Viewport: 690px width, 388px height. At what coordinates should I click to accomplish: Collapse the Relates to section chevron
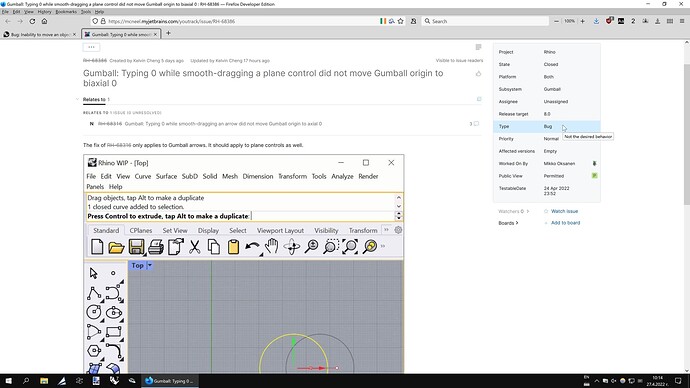coord(77,99)
